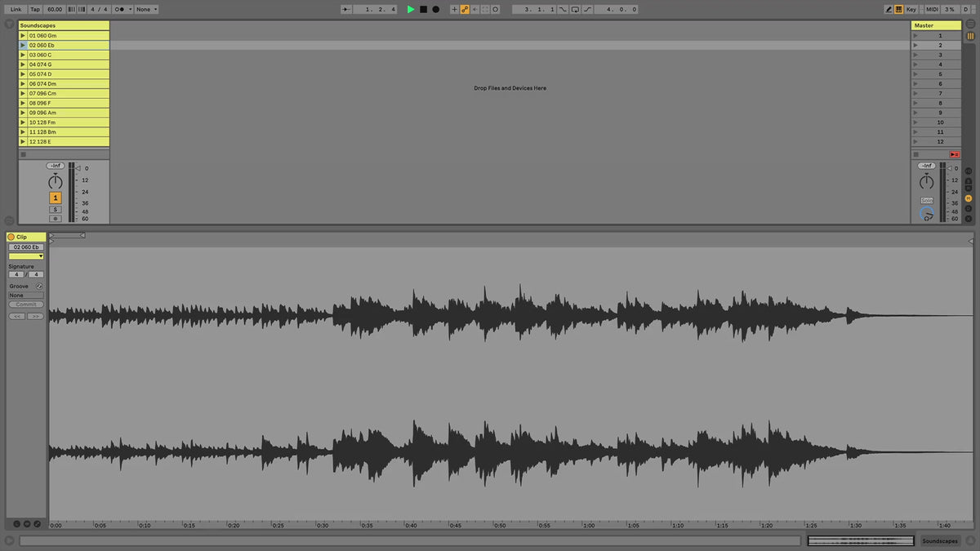
Task: Arm the Soundscapes track for recording
Action: click(x=56, y=219)
